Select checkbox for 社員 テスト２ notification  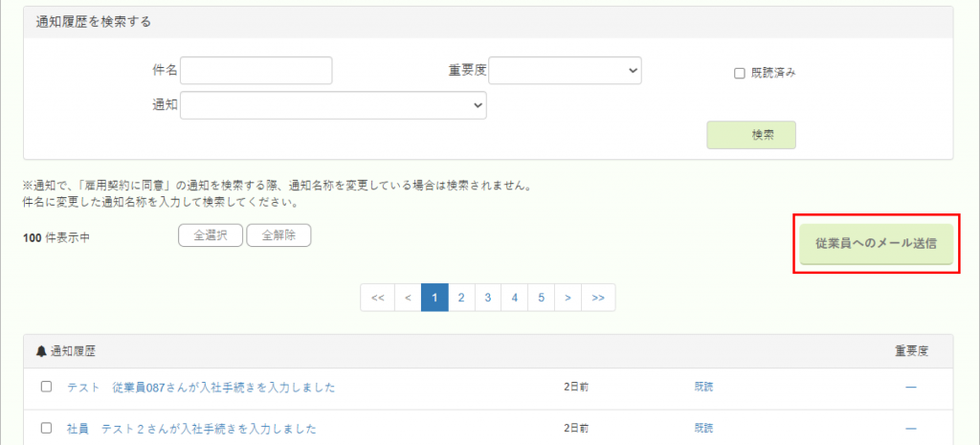click(x=46, y=428)
